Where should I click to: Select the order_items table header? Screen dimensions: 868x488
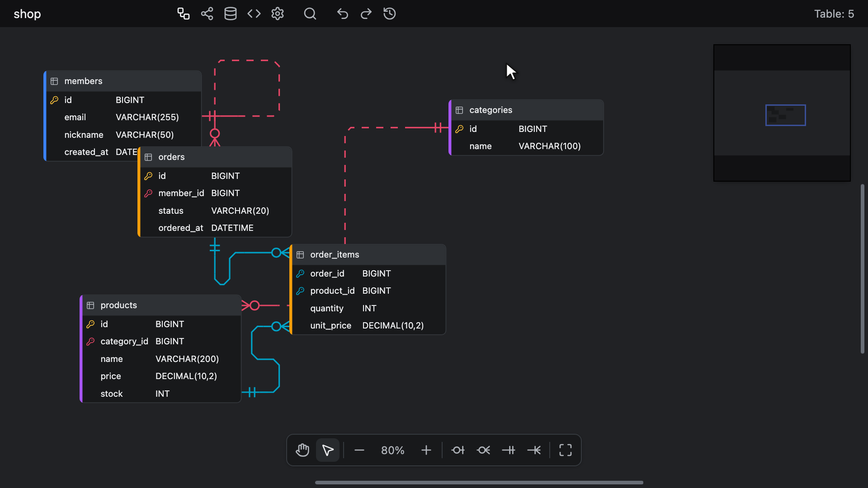click(368, 255)
